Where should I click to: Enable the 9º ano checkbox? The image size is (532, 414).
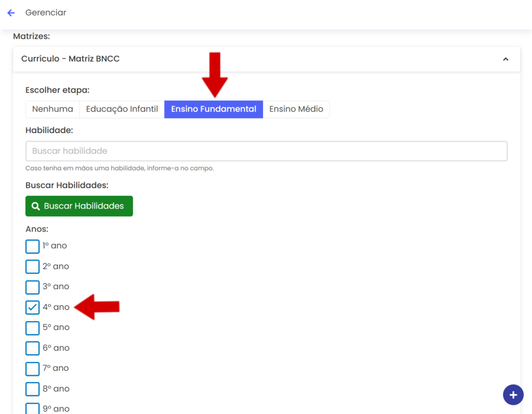coord(33,408)
